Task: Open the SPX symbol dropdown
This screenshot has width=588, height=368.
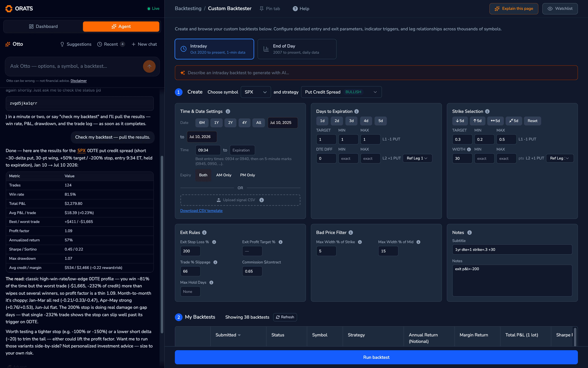Action: tap(256, 92)
